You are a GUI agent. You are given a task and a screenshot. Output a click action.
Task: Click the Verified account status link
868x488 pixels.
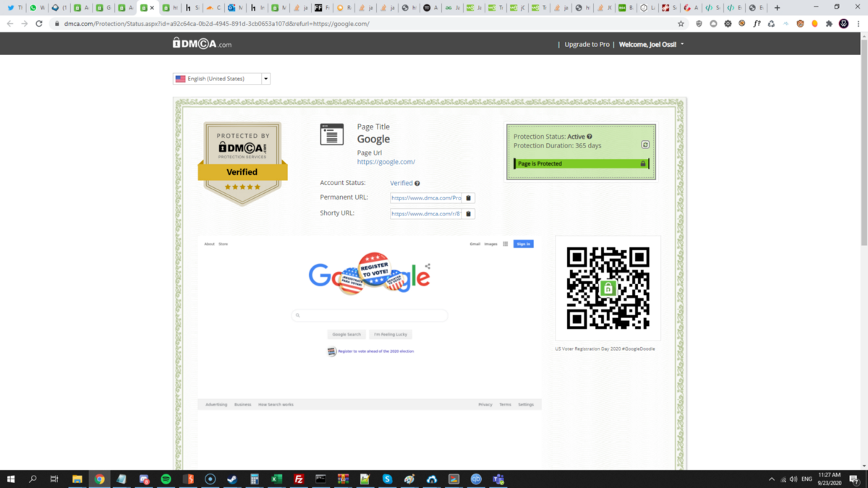pyautogui.click(x=401, y=184)
